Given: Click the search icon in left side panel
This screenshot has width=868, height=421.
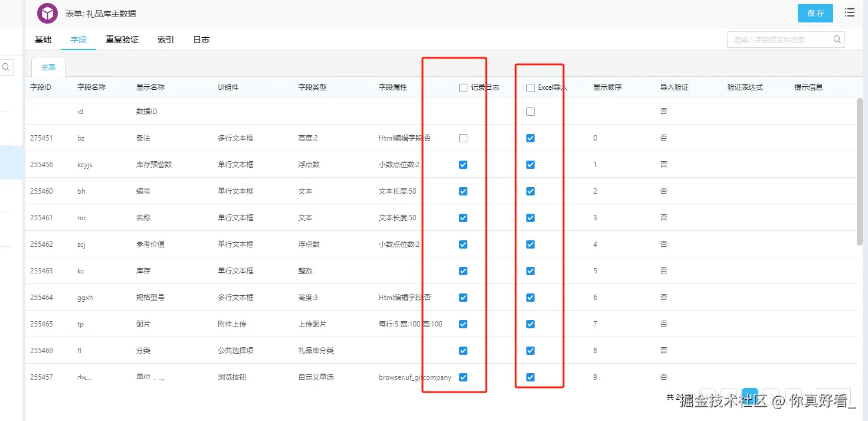Looking at the screenshot, I should [6, 67].
